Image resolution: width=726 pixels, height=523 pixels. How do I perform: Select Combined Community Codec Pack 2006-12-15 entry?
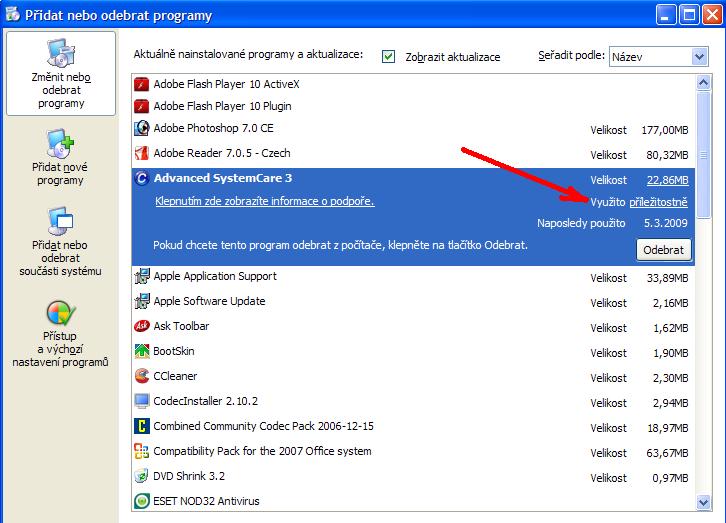(x=413, y=427)
